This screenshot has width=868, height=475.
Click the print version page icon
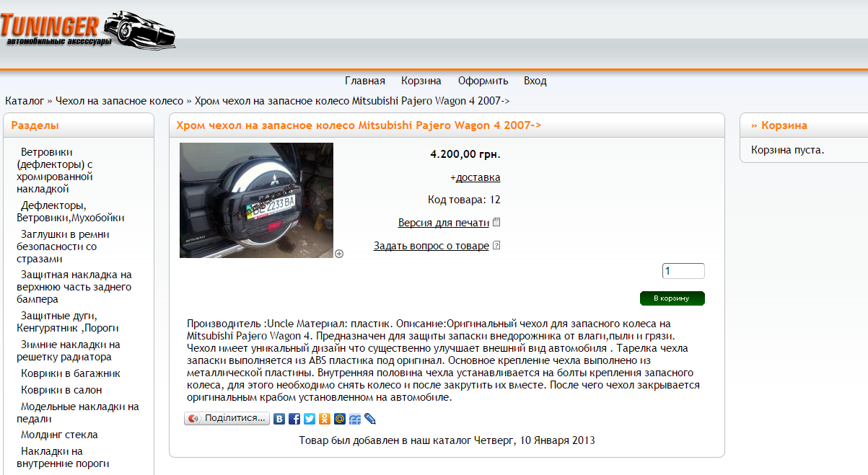(496, 223)
